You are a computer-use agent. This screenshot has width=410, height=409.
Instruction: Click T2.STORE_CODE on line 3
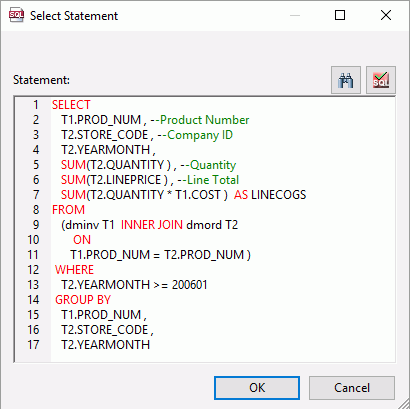point(105,135)
